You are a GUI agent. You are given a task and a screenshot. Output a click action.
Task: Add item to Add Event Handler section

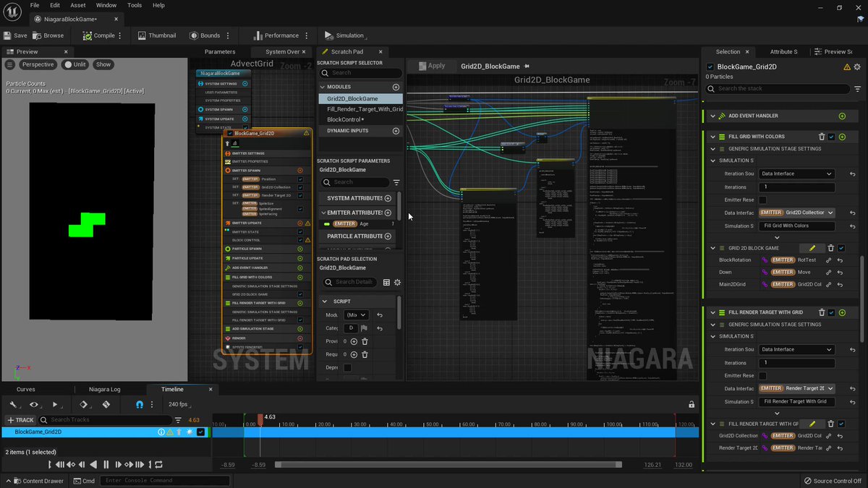(x=842, y=116)
